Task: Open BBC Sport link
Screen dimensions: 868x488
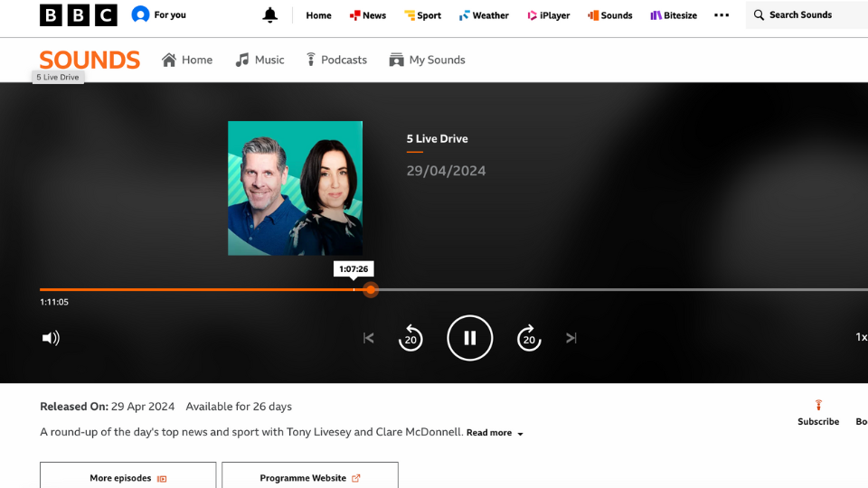Action: [422, 15]
